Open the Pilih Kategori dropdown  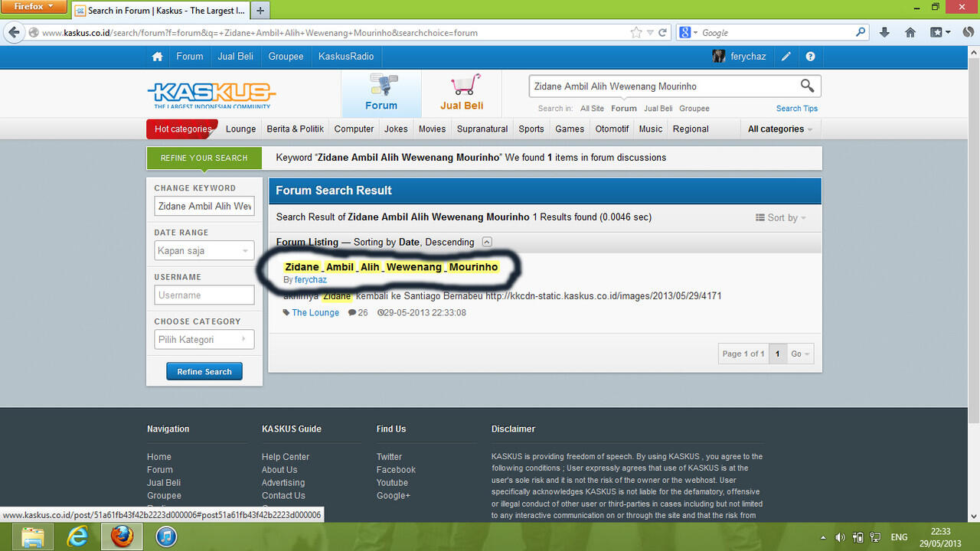pyautogui.click(x=204, y=340)
